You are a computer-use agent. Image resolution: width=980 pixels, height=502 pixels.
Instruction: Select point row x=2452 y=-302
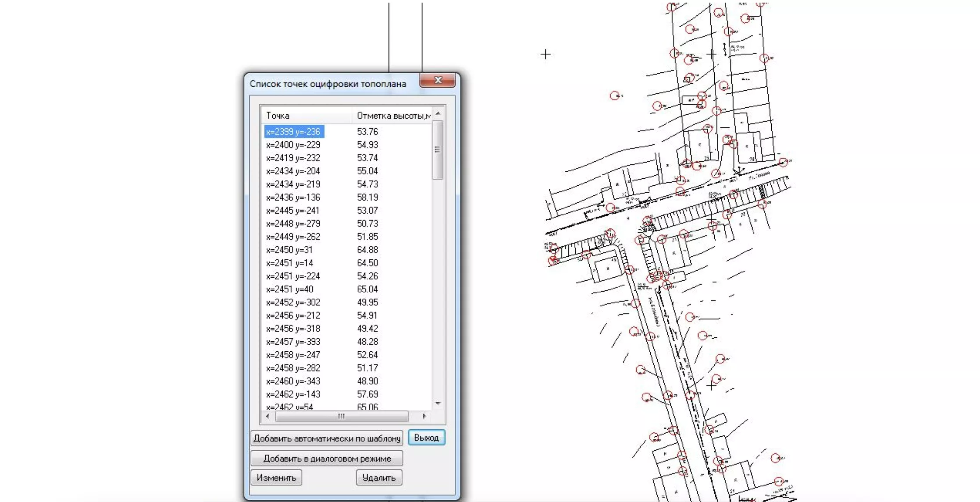(293, 303)
